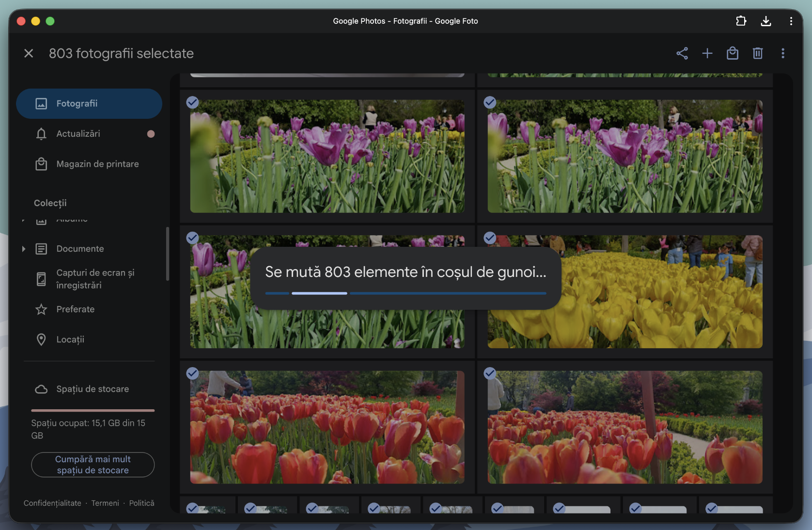Click the share icon in the selection toolbar
The image size is (812, 530).
click(x=682, y=53)
